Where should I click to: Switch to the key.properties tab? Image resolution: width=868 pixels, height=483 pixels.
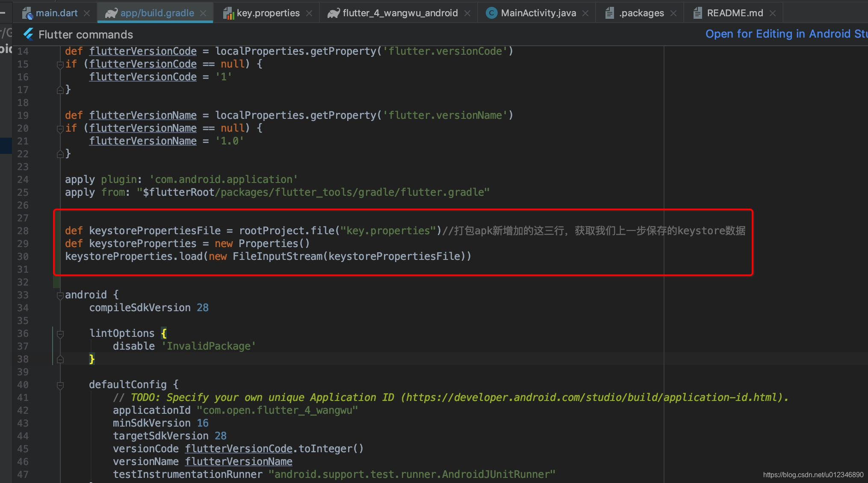[x=268, y=13]
